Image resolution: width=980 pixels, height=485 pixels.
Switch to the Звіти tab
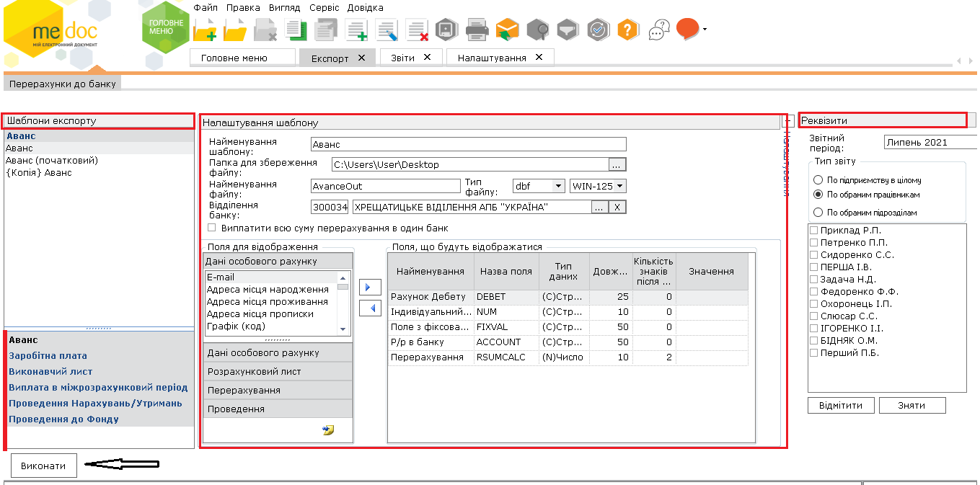(x=402, y=58)
